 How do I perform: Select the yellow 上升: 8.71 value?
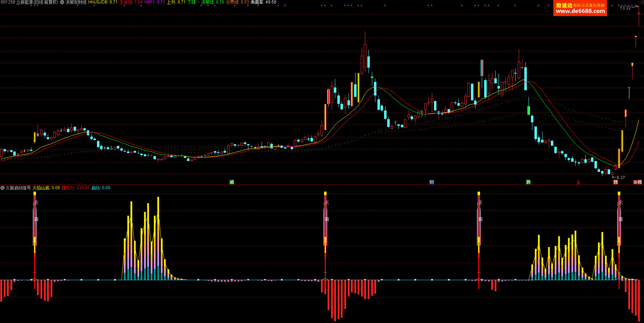point(177,2)
